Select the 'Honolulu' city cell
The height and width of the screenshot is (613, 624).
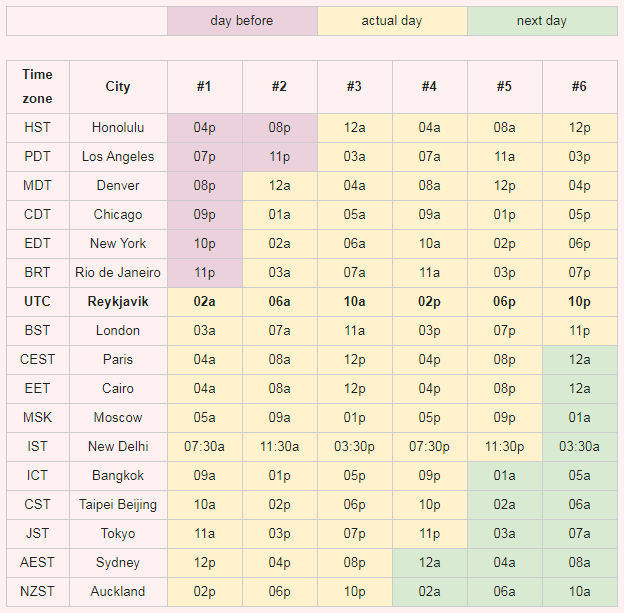click(118, 128)
